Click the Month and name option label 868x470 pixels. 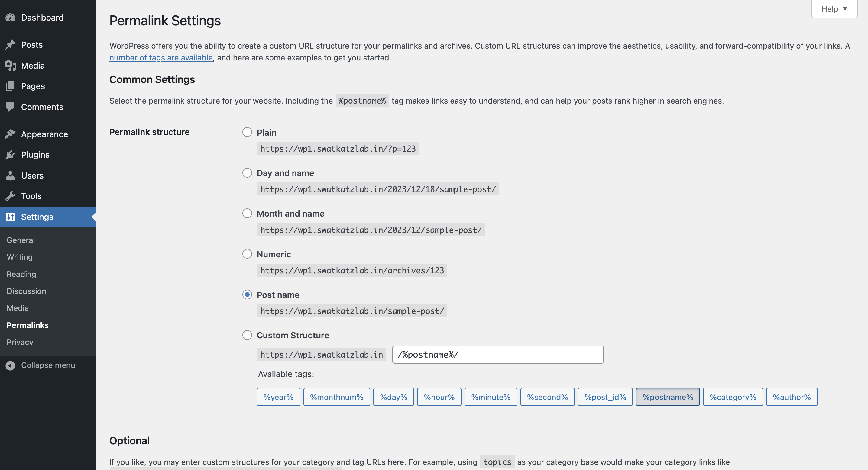[x=290, y=214]
